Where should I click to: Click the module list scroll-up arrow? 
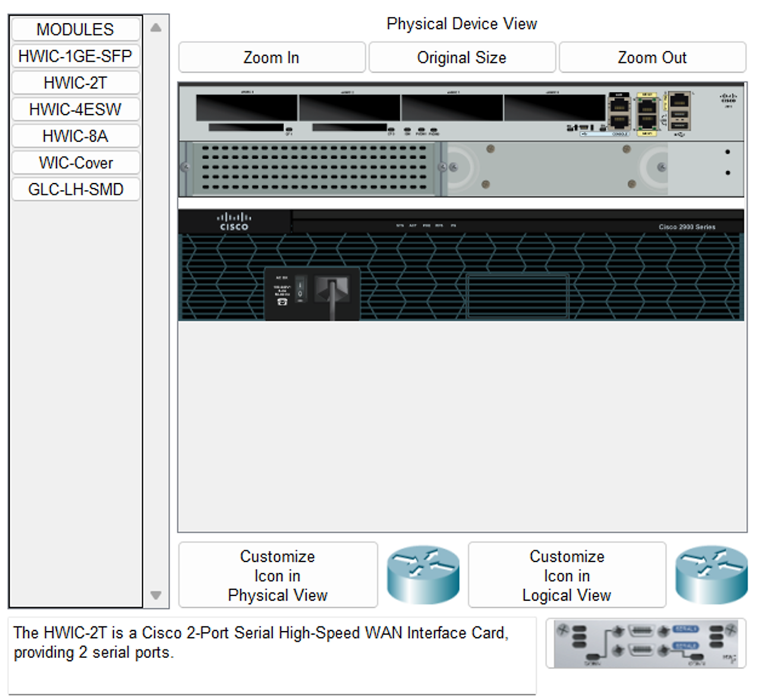click(156, 27)
